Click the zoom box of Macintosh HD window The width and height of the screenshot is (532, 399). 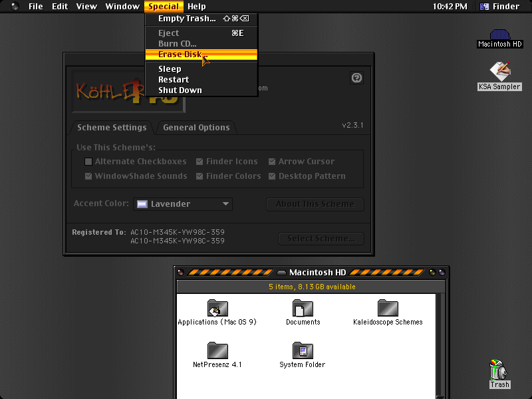point(433,272)
